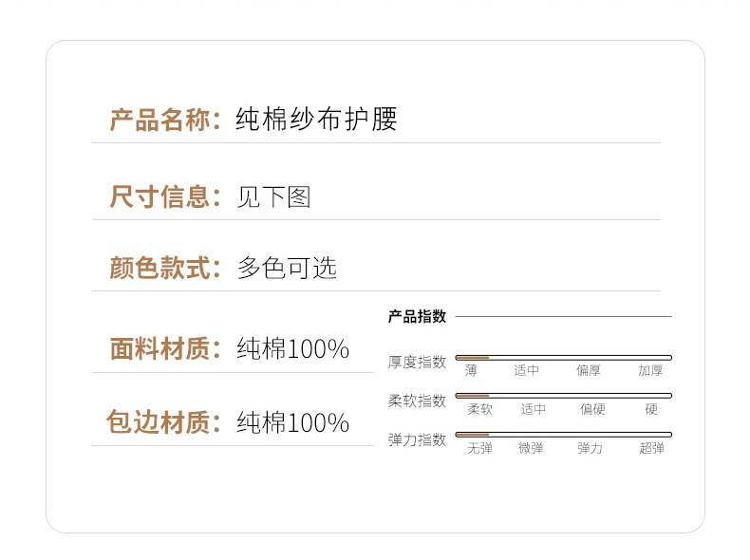Viewport: 750px width, 560px height.
Task: Click the 多色可选 color option text
Action: point(287,268)
